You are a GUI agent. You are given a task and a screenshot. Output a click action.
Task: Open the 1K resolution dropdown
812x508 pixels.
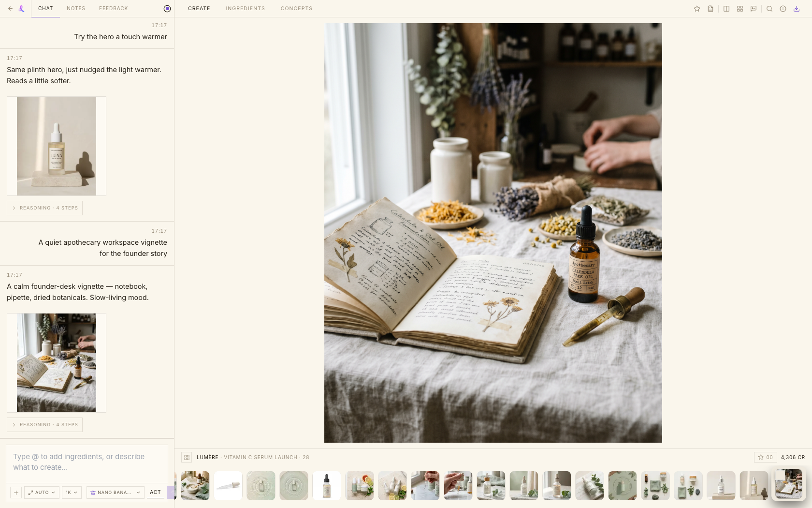point(72,493)
